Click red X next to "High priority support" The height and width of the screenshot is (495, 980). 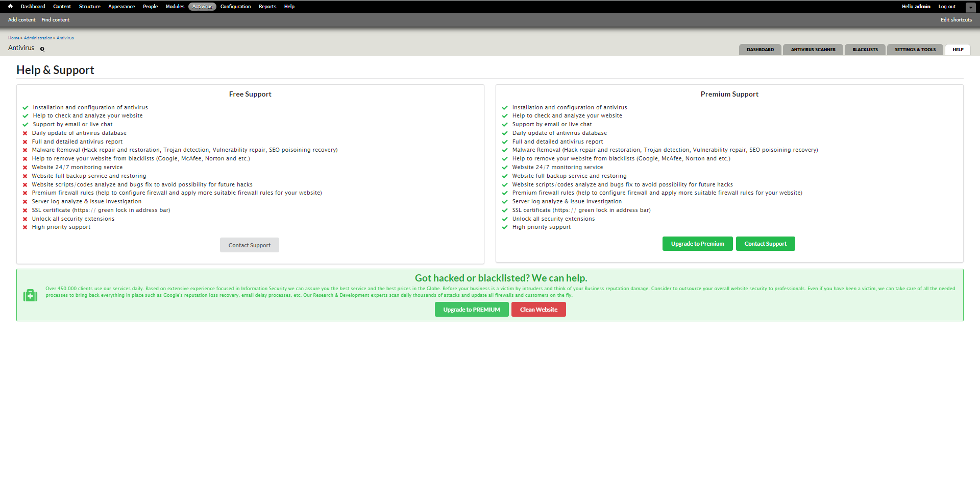pyautogui.click(x=25, y=227)
